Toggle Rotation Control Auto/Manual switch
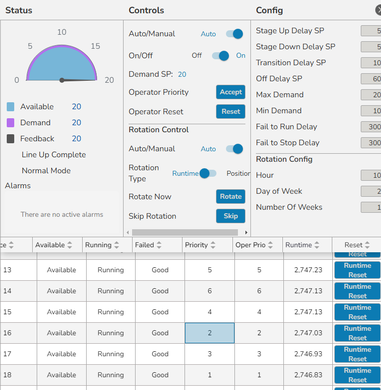381x390 pixels. [x=235, y=149]
